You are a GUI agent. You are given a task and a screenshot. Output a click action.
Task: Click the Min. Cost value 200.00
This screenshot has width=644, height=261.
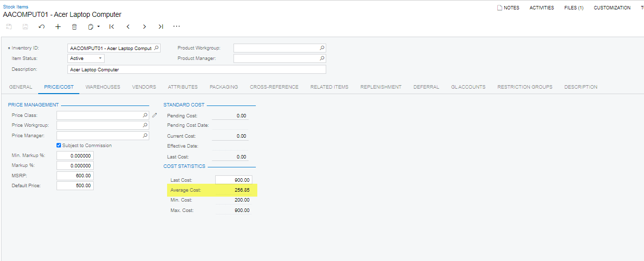(x=242, y=200)
